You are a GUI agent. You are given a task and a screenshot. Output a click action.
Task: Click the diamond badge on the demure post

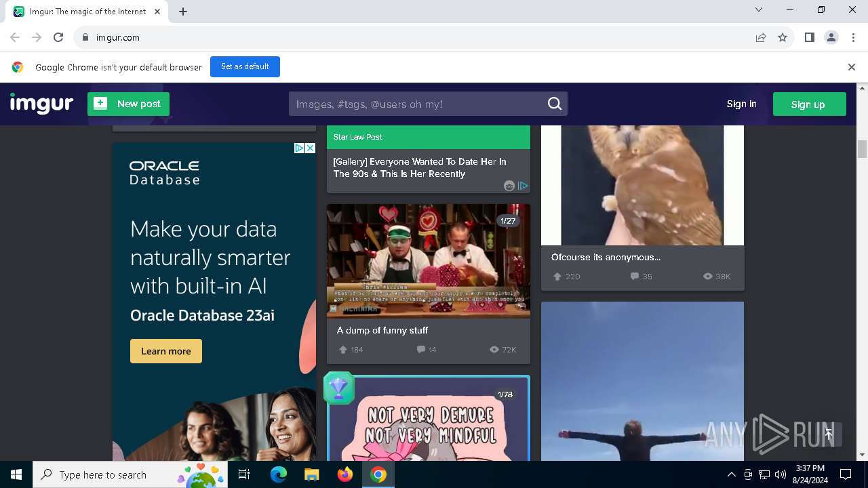pyautogui.click(x=338, y=388)
